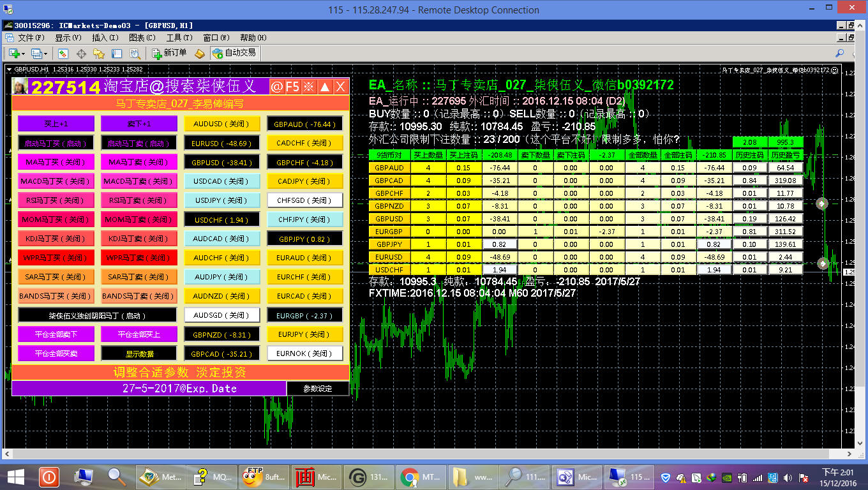Click the 新订单 new order button

(x=169, y=54)
